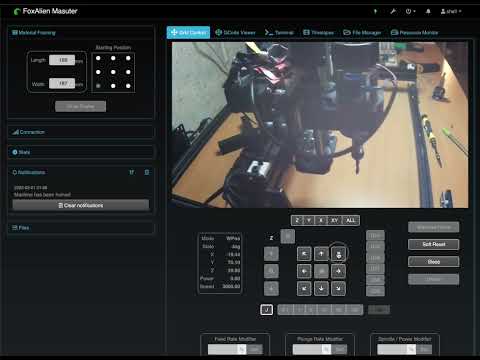The width and height of the screenshot is (480, 360).
Task: Click the disabled button above Soft Reset
Action: click(434, 227)
